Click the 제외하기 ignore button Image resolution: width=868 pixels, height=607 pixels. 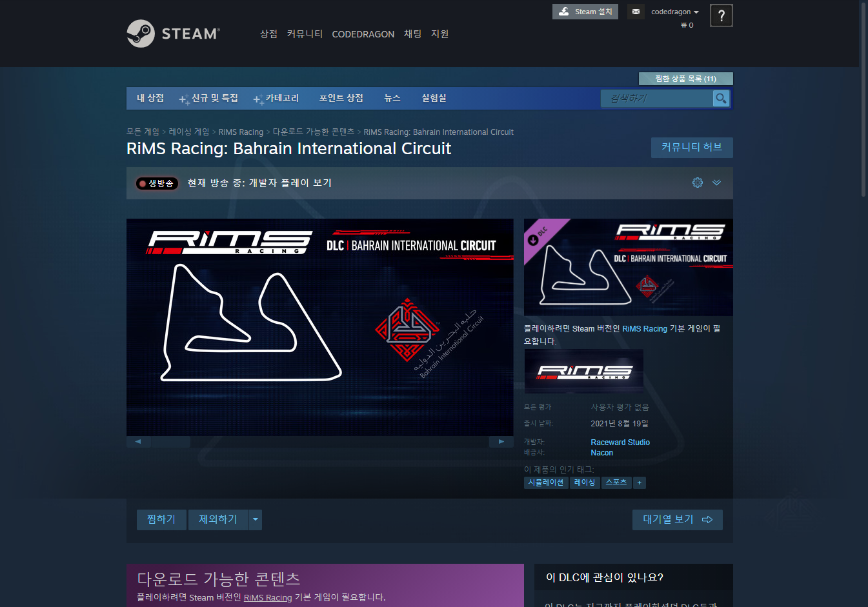tap(218, 520)
